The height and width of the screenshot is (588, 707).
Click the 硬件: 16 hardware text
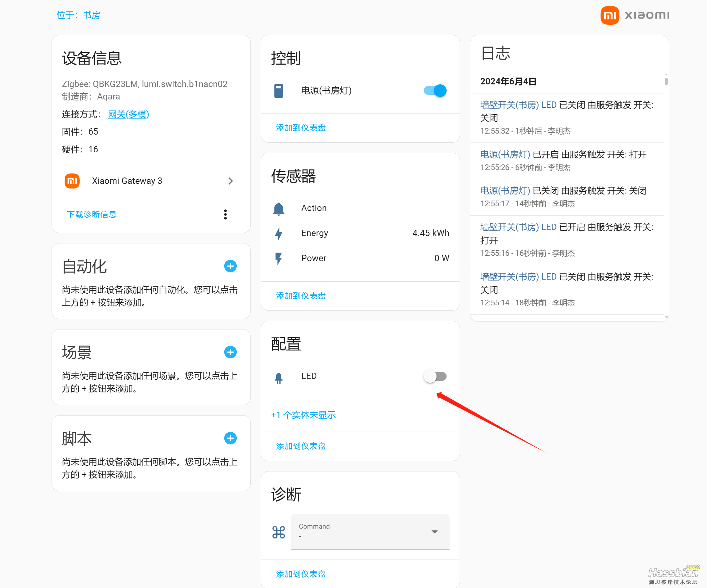point(80,149)
